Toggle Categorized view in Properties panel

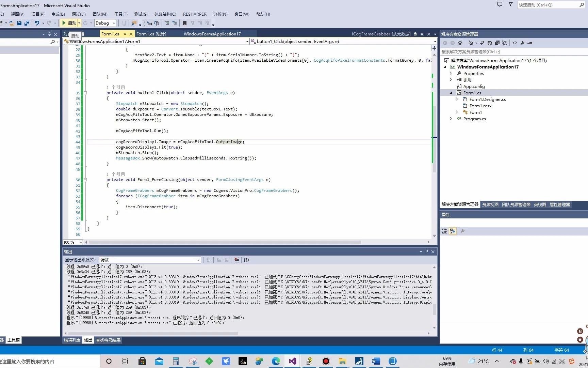(x=445, y=231)
